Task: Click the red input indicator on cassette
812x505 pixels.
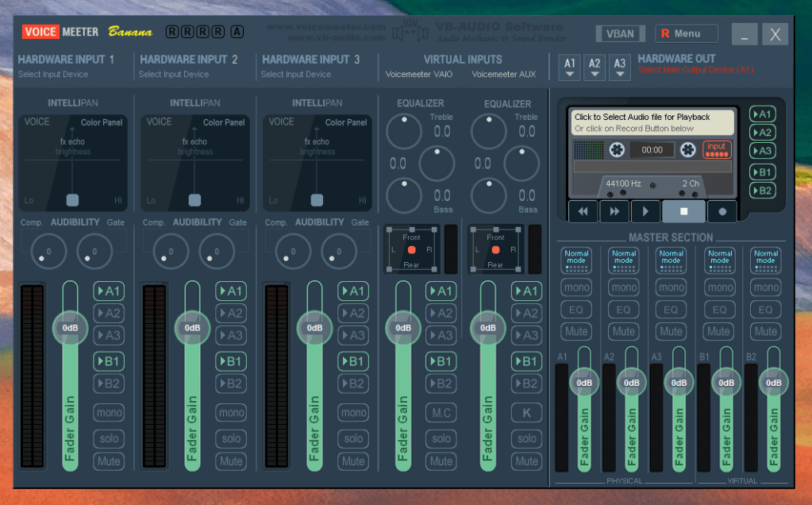Action: 717,150
